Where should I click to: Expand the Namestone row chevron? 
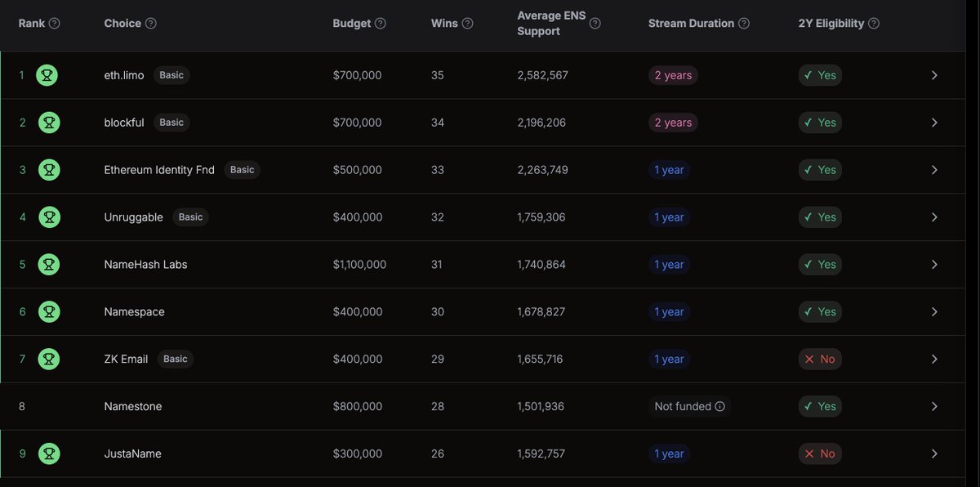pos(934,406)
